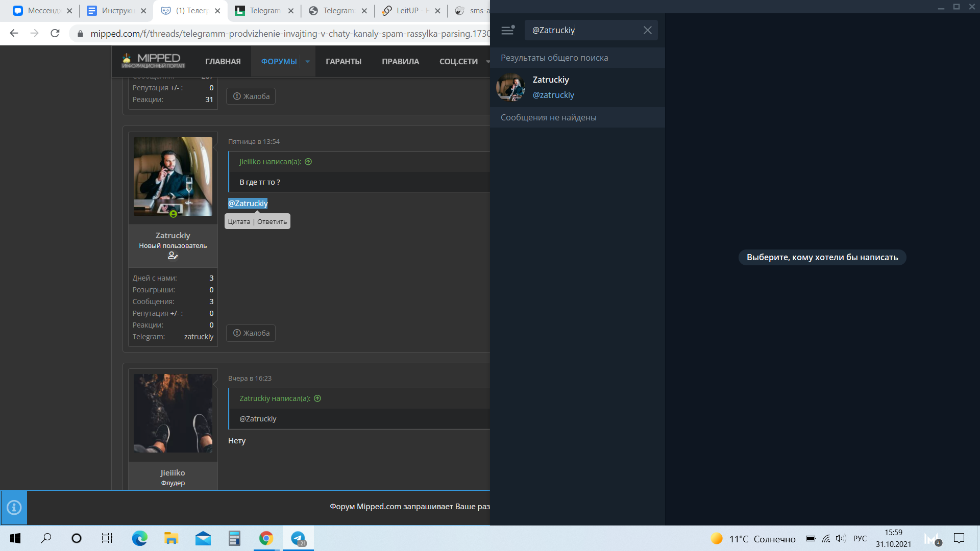Open Cortana from taskbar

tap(77, 538)
